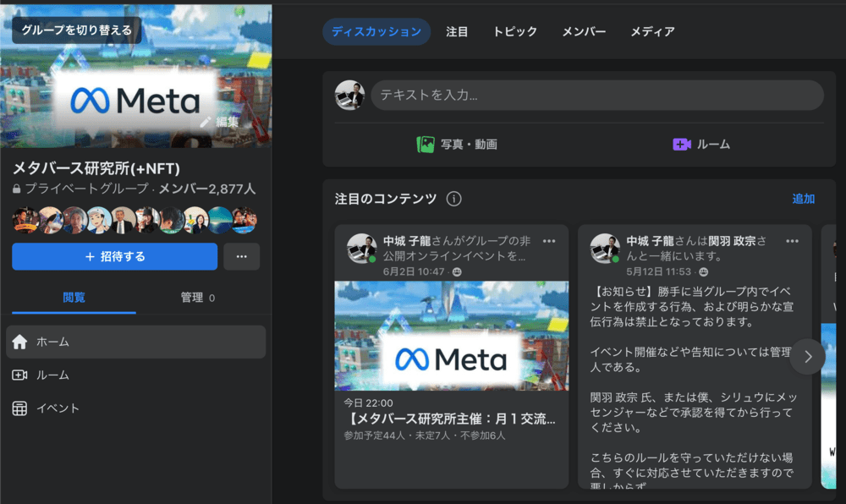Click the audience icon beside 5月12日 11:53

point(704,272)
